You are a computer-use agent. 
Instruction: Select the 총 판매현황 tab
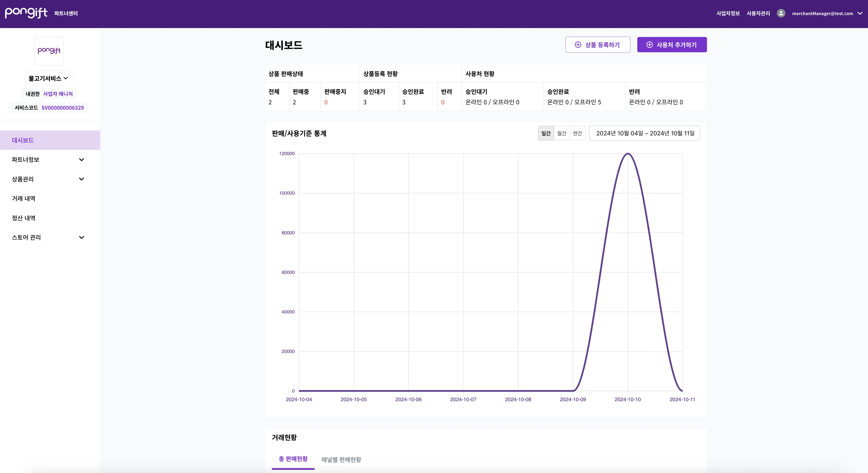click(293, 459)
